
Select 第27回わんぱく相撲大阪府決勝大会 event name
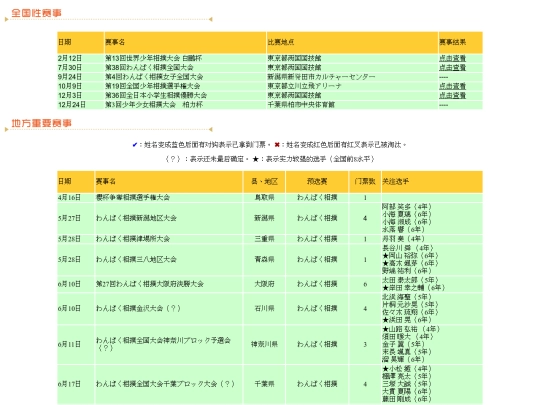point(150,284)
